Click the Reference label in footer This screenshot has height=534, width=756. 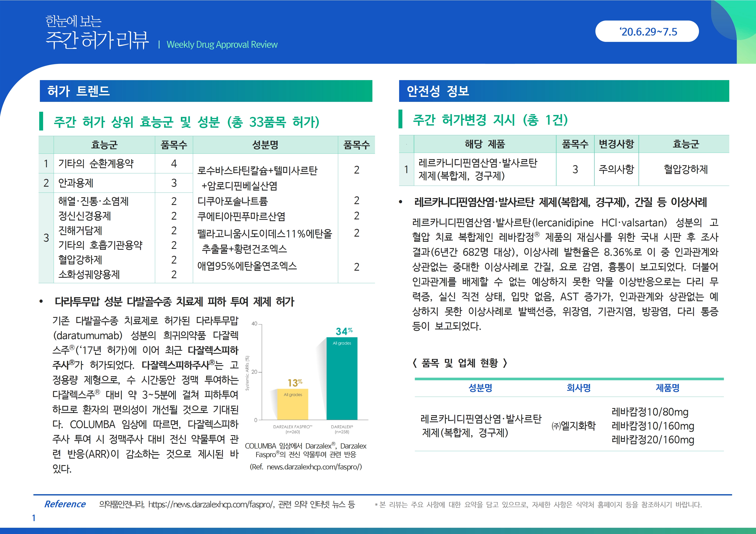pos(65,504)
